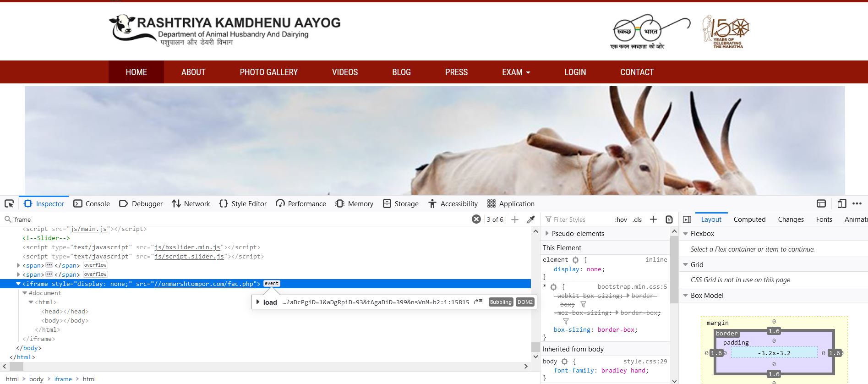Clear the iframe search box
The image size is (868, 384).
[x=476, y=219]
